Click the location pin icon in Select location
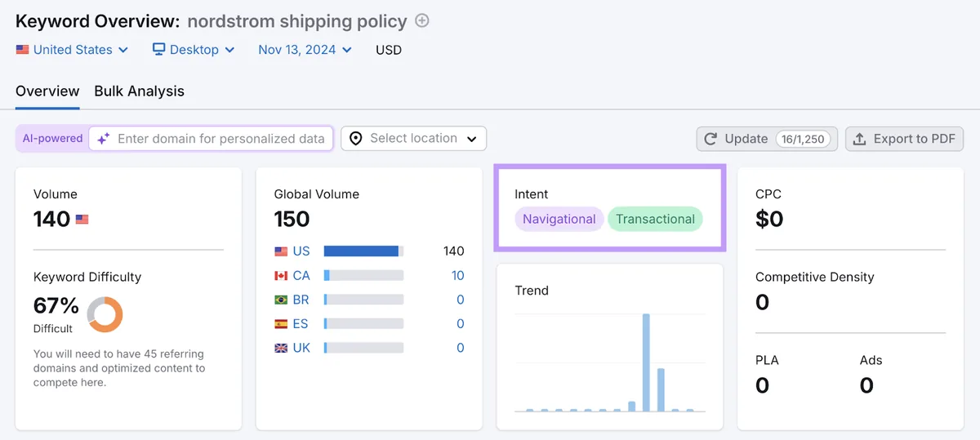 click(355, 139)
